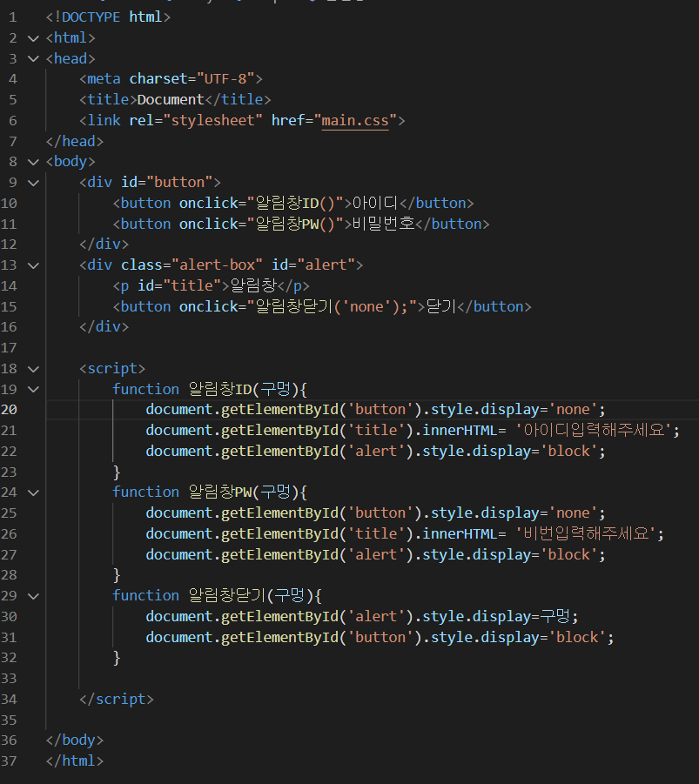The height and width of the screenshot is (784, 699).
Task: Click 구멍 assignment value on line 30
Action: [554, 616]
